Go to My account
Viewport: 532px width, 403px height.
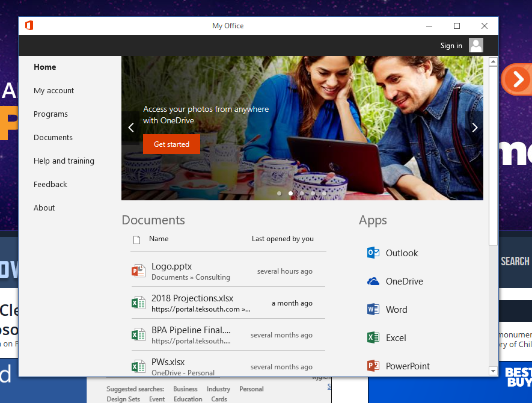54,91
